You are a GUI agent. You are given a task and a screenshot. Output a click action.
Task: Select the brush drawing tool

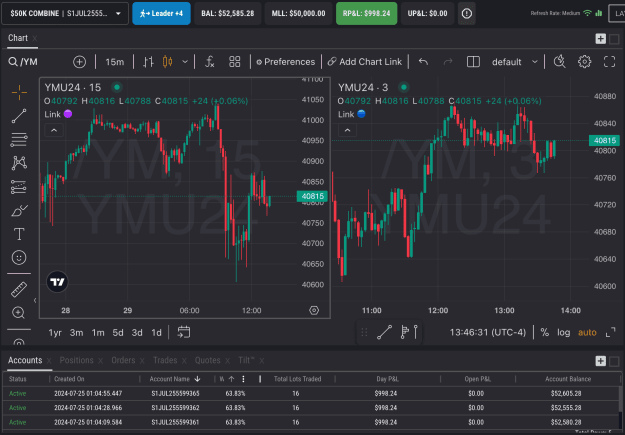pos(19,210)
